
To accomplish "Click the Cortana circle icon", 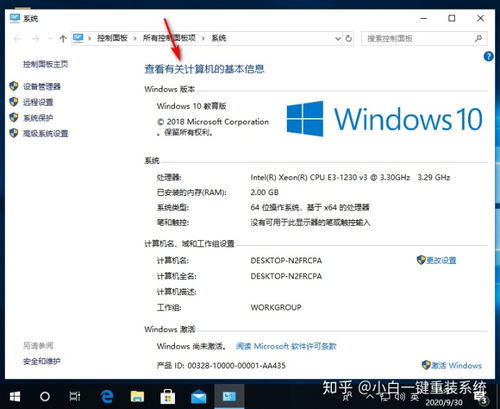I will pyautogui.click(x=45, y=397).
